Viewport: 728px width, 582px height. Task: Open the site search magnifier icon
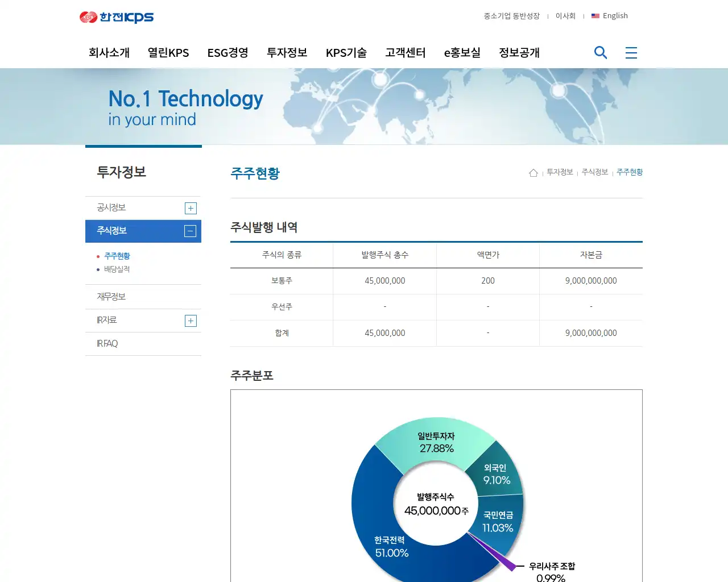coord(601,52)
